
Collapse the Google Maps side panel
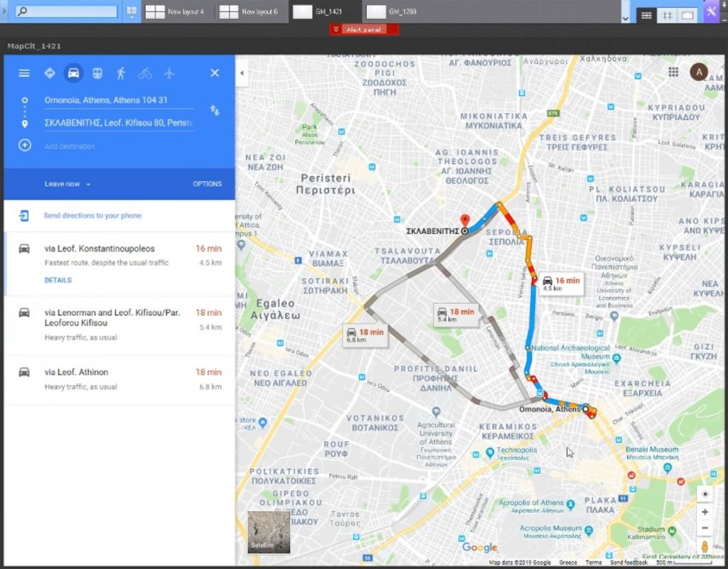tap(242, 72)
